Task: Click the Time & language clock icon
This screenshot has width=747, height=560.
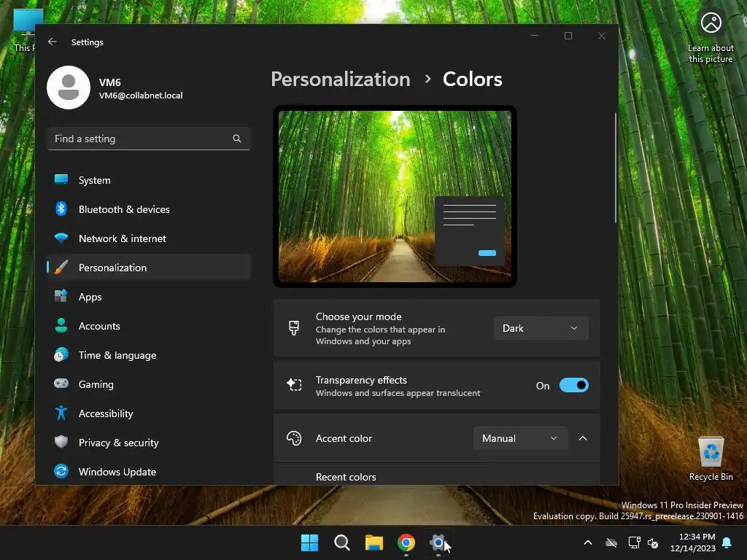Action: pos(61,355)
